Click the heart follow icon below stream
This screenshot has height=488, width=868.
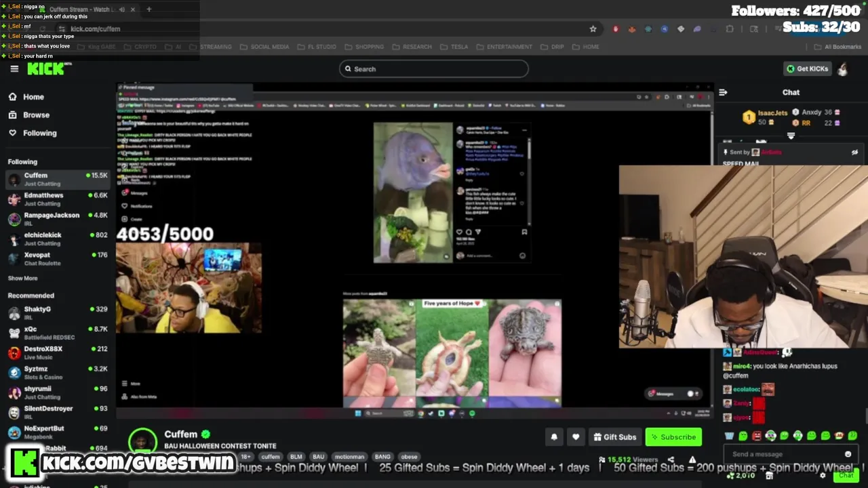576,437
